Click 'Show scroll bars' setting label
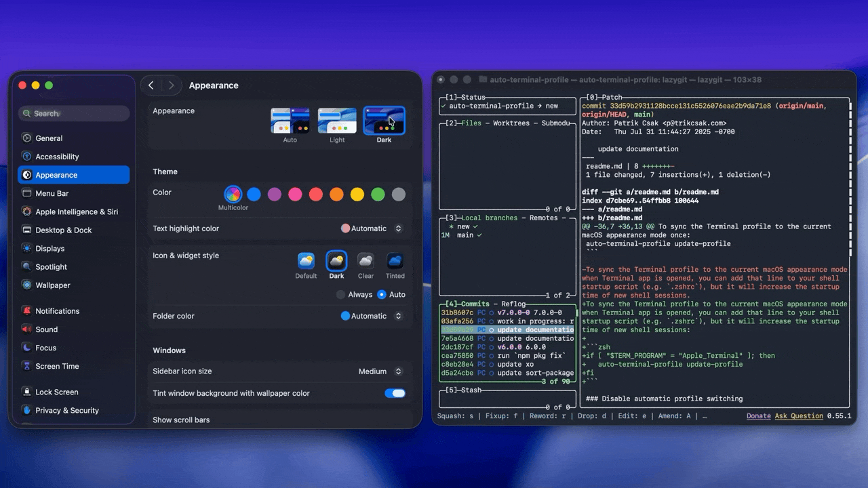The height and width of the screenshot is (488, 868). pos(181,420)
